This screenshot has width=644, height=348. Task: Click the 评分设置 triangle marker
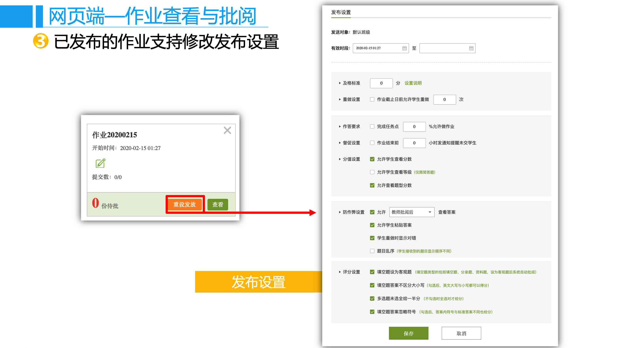[339, 272]
